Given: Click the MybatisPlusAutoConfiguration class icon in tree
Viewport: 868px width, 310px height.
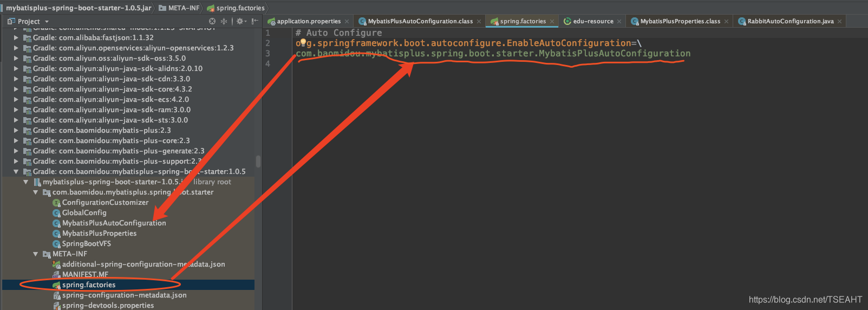Looking at the screenshot, I should tap(56, 223).
